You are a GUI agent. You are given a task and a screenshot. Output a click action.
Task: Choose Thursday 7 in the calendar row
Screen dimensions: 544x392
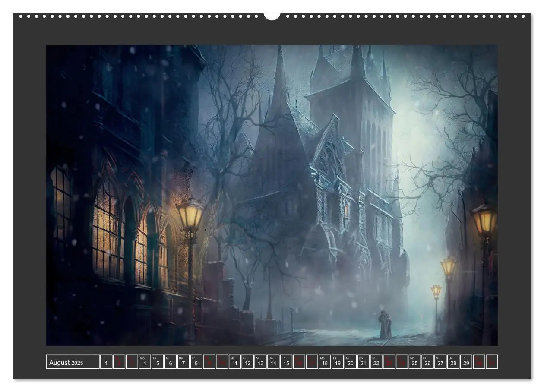183,362
